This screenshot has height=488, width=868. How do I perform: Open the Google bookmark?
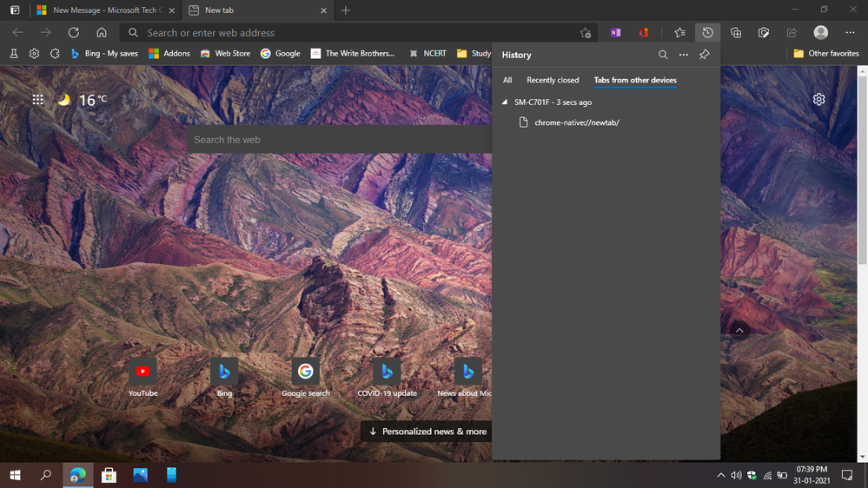coord(281,54)
